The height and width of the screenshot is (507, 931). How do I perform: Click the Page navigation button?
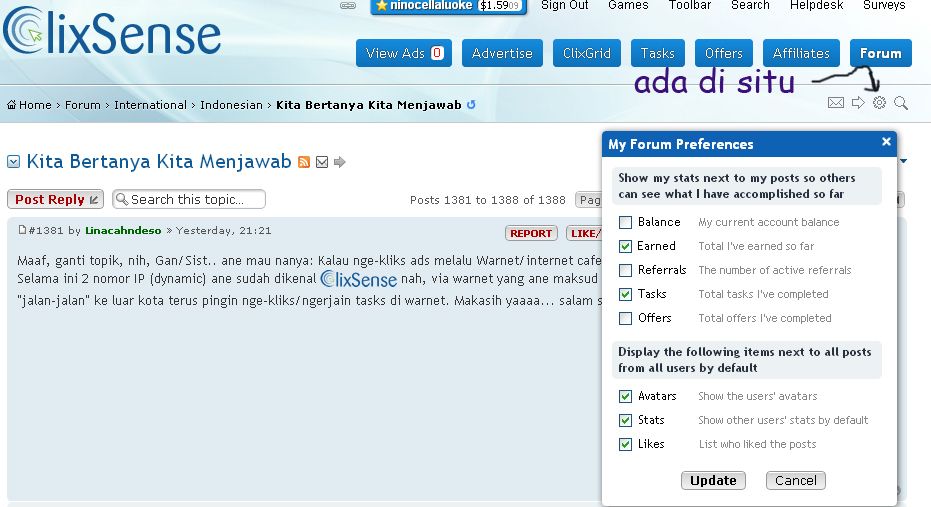(x=588, y=199)
